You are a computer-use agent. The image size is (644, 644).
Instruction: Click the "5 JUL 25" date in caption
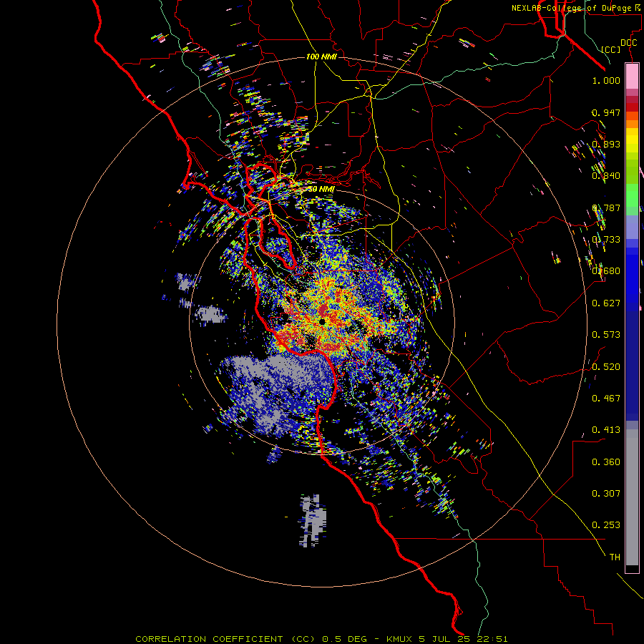pyautogui.click(x=444, y=639)
